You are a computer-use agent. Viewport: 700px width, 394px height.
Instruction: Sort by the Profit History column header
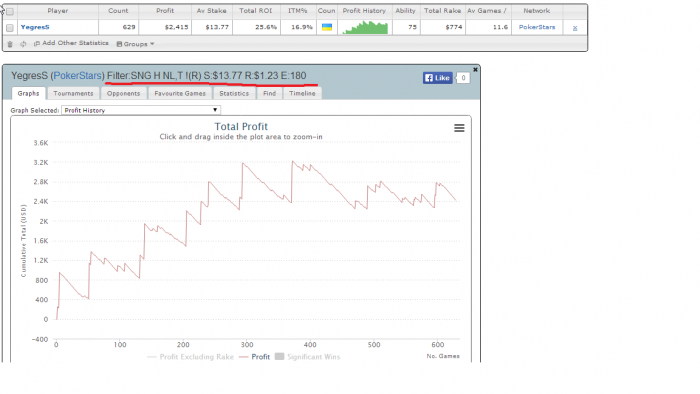[x=364, y=11]
